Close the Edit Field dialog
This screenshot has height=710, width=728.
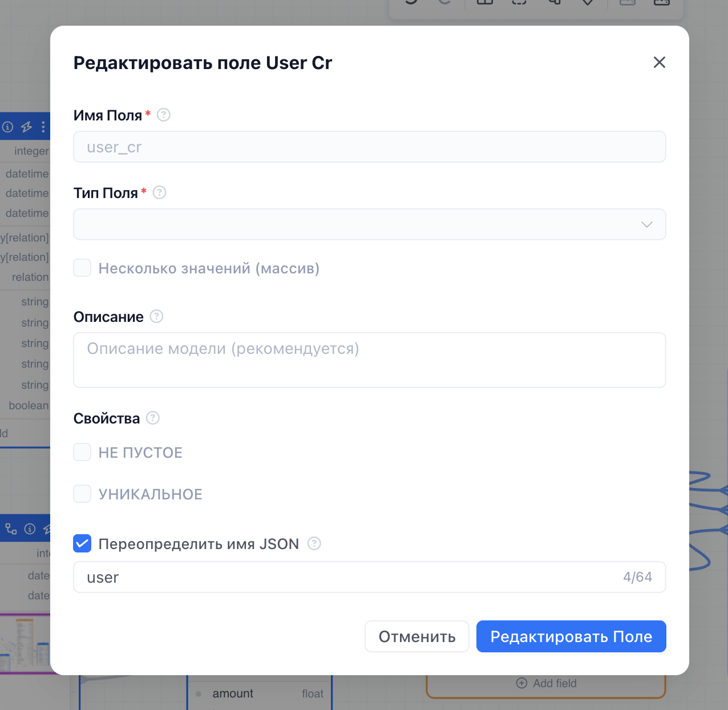tap(660, 62)
